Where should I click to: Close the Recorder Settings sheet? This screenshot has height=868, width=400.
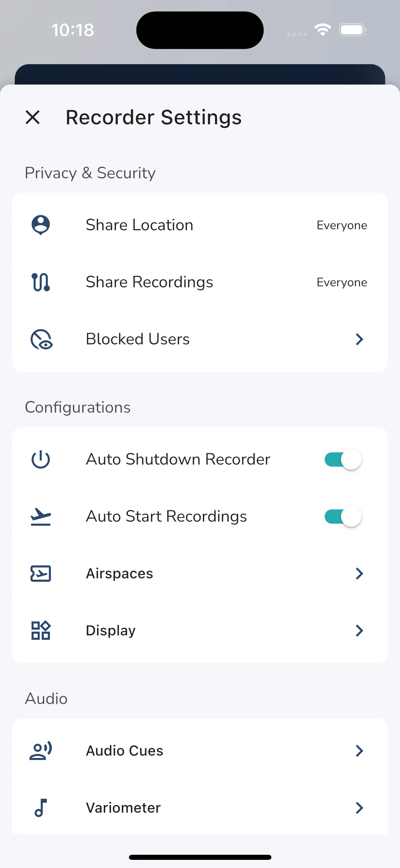click(33, 117)
